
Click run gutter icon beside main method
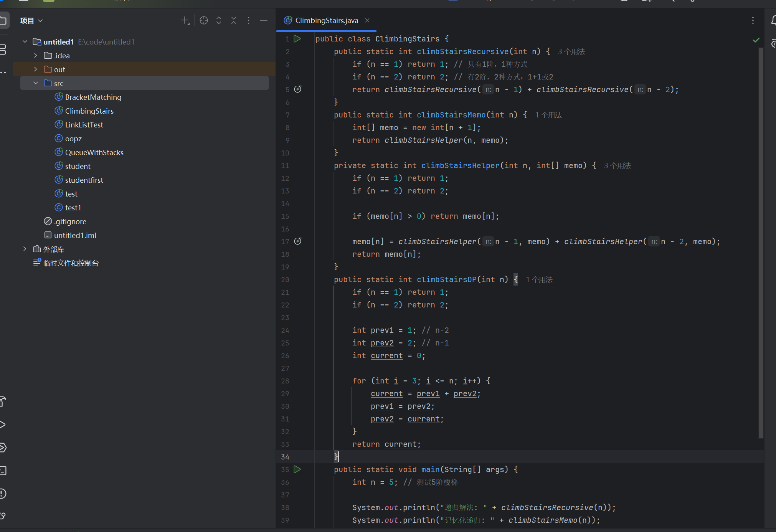297,469
